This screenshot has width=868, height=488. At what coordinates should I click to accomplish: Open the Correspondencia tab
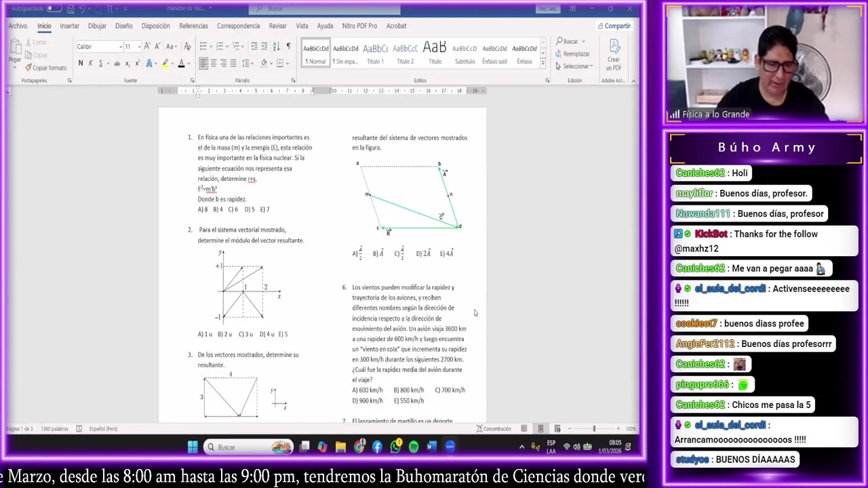(x=238, y=26)
